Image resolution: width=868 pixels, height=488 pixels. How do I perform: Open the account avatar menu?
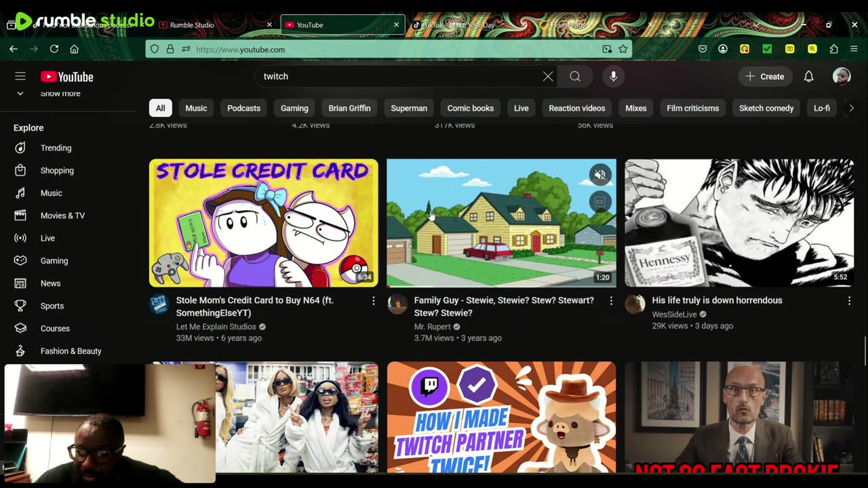coord(842,77)
